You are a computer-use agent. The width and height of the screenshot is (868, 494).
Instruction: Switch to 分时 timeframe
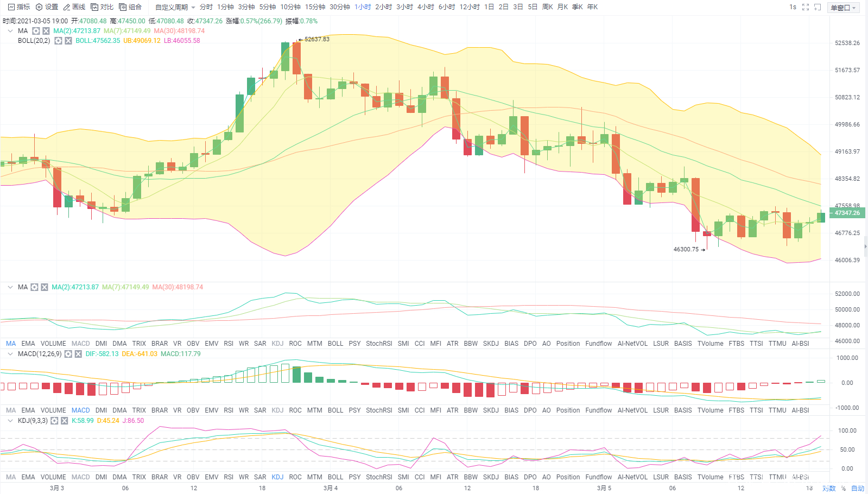coord(206,7)
